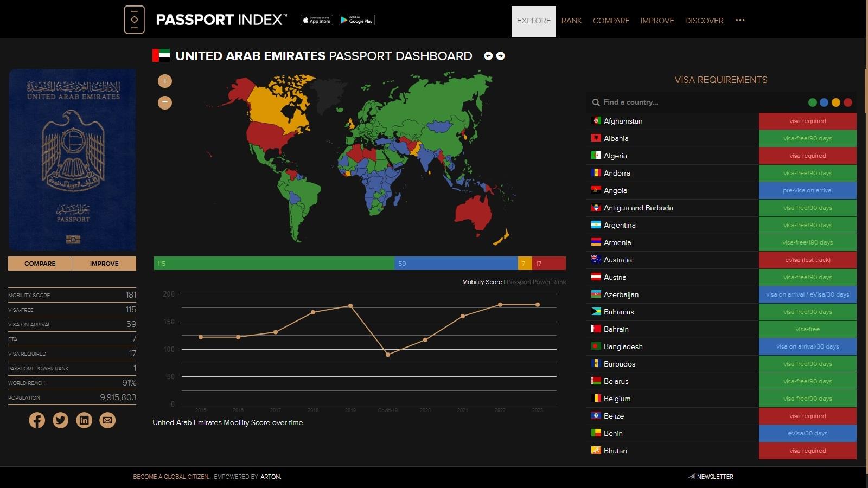Click green 115 visa-free bar segment
Screen dimensions: 868x488
point(274,264)
